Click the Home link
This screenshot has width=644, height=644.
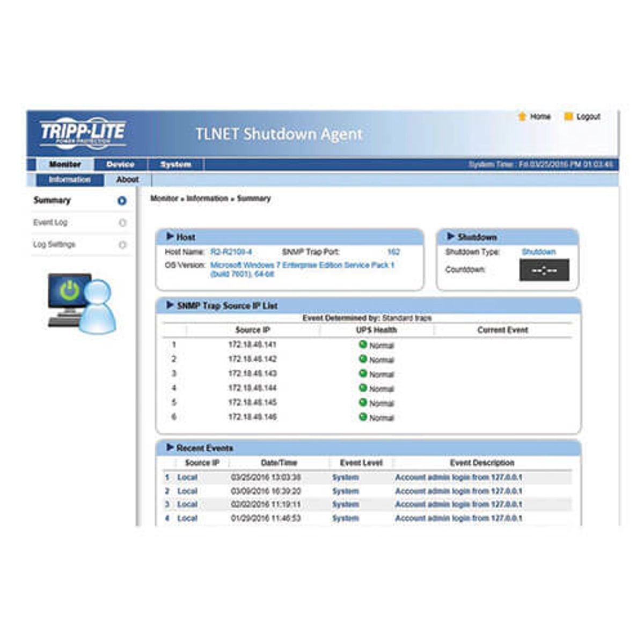pyautogui.click(x=540, y=116)
